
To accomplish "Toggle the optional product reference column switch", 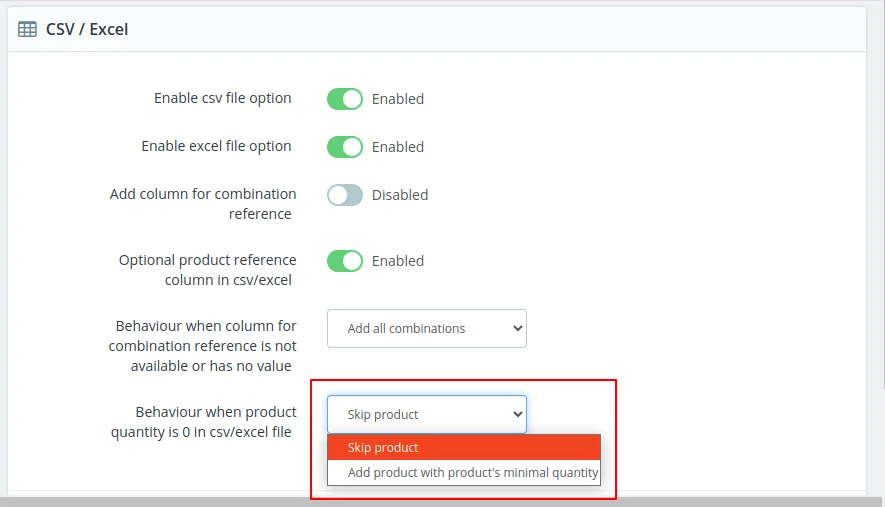I will [x=344, y=261].
